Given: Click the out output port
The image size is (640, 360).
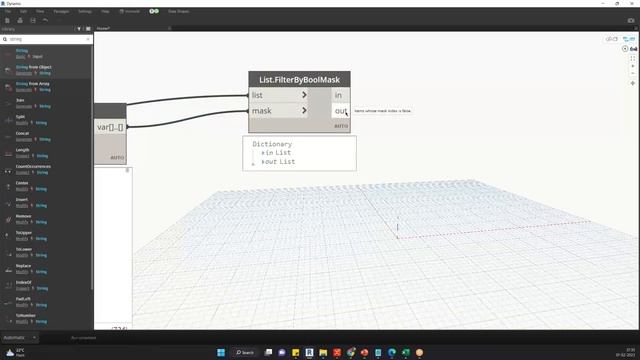Looking at the screenshot, I should coord(340,111).
